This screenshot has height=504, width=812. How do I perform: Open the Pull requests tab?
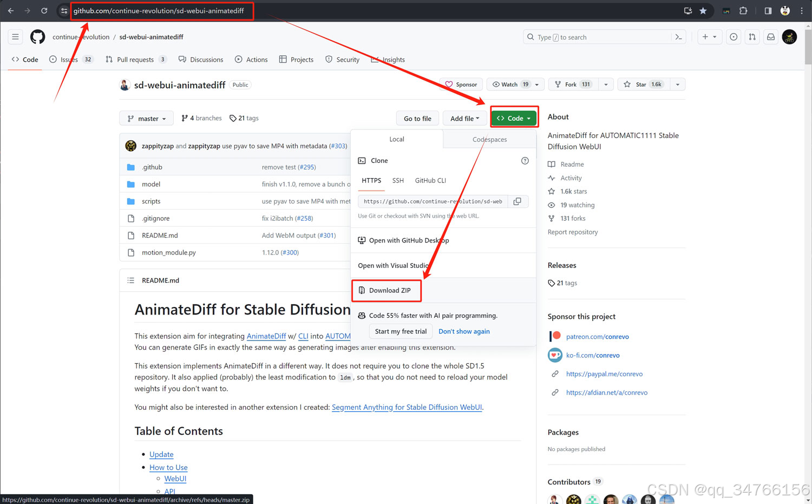(x=136, y=60)
